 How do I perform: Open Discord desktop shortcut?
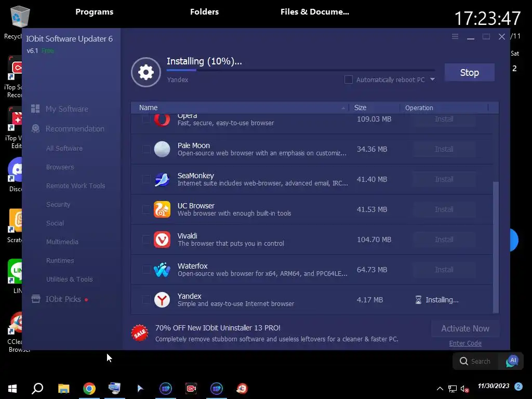click(16, 170)
